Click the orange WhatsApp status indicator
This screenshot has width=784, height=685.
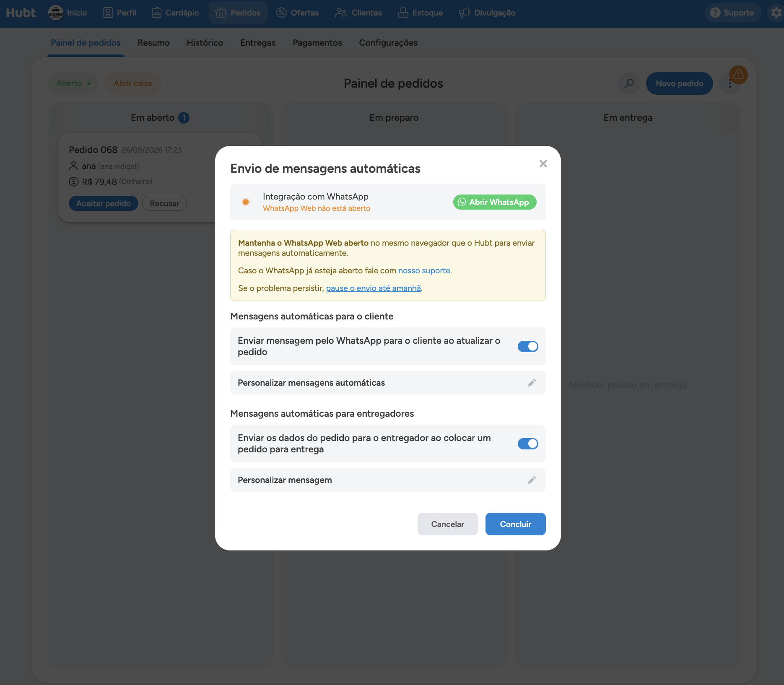point(246,202)
